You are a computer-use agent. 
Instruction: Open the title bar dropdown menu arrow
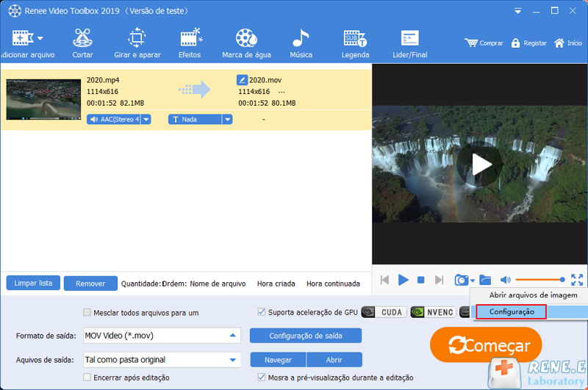pos(518,11)
